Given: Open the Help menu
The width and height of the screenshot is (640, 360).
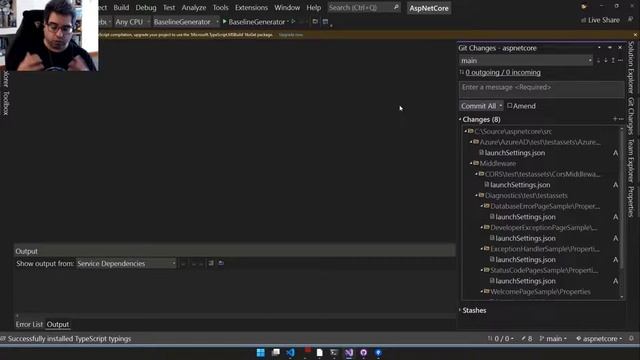Looking at the screenshot, I should (313, 8).
